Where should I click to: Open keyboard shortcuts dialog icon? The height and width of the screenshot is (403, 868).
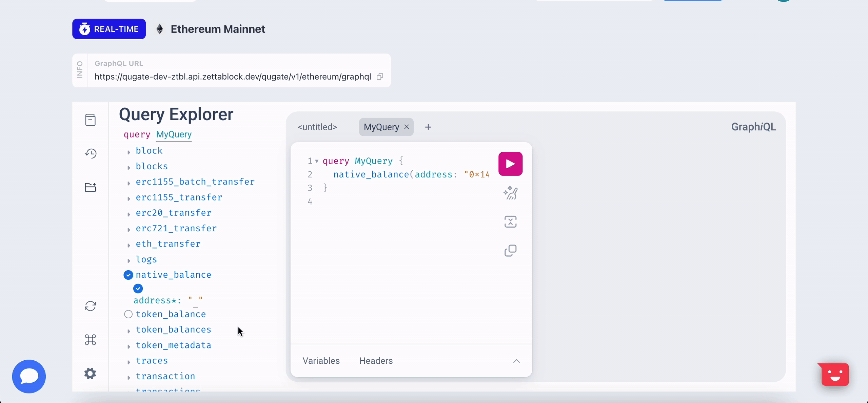90,340
